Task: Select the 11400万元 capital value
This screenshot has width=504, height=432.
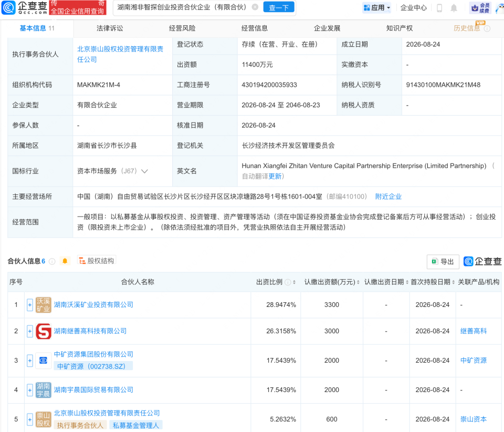Action: tap(257, 65)
